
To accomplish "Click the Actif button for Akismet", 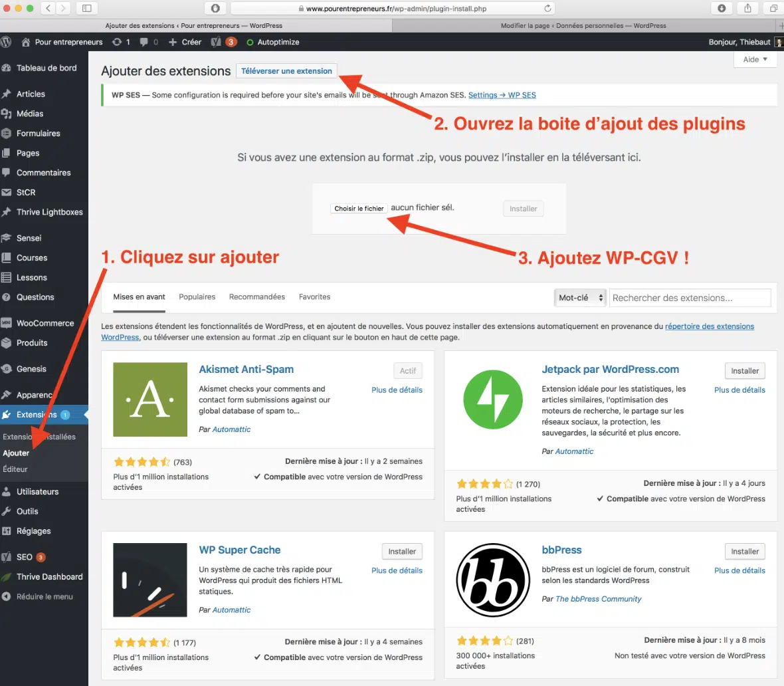I will click(407, 371).
